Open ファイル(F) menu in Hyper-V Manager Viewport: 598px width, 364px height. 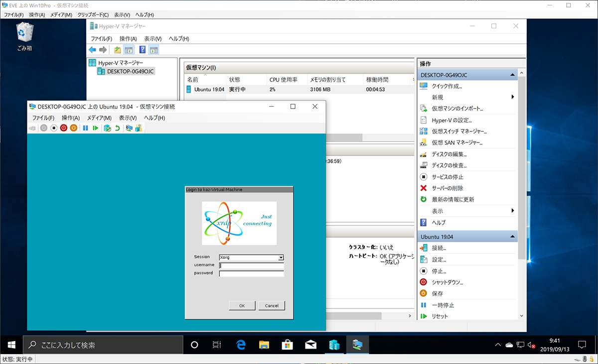tap(101, 38)
